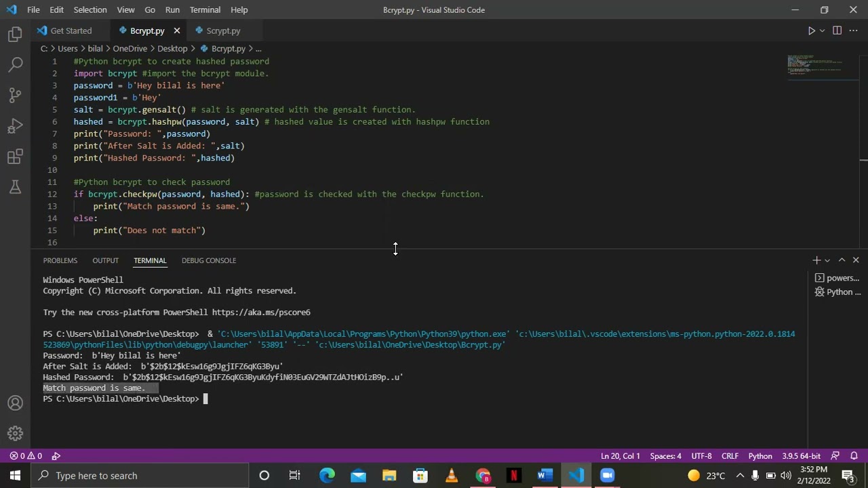Image resolution: width=868 pixels, height=488 pixels.
Task: Click the debug status bar icon
Action: (x=56, y=456)
